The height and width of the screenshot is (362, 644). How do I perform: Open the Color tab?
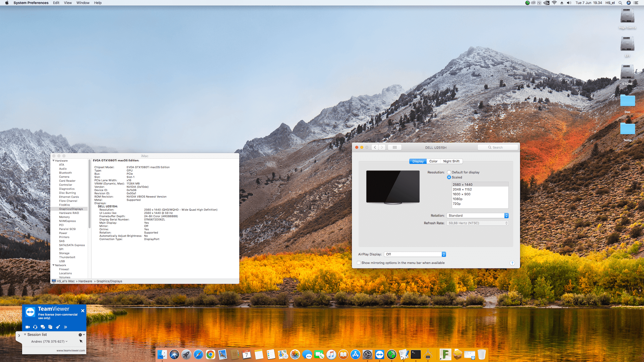coord(433,161)
